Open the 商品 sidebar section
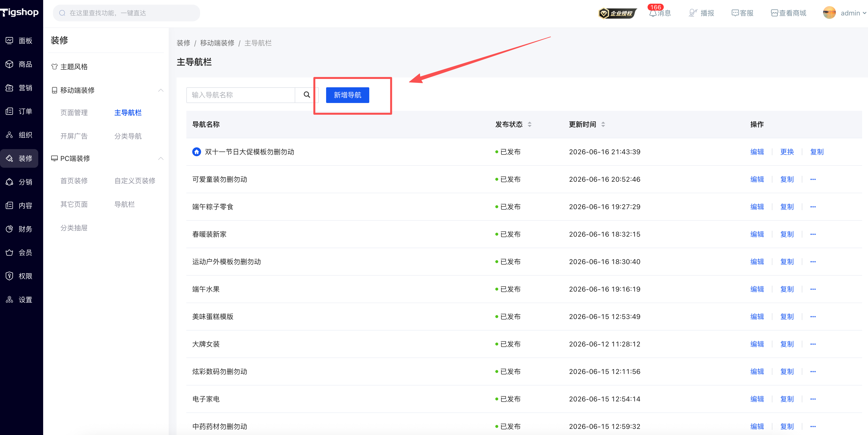 coord(19,64)
